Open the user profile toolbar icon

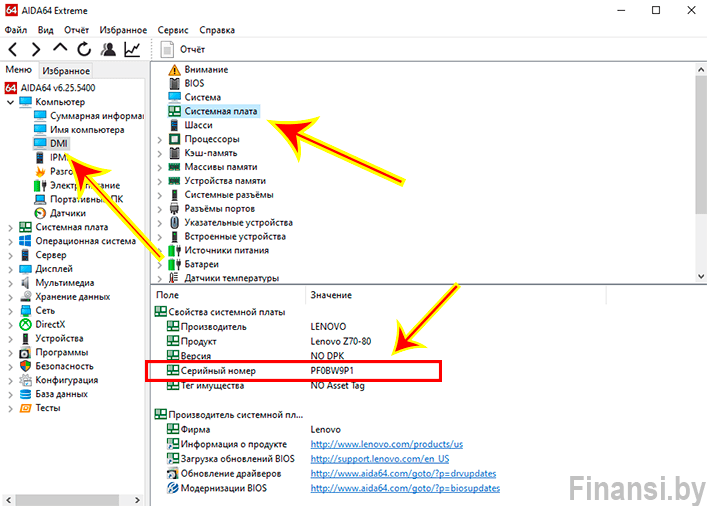(108, 49)
